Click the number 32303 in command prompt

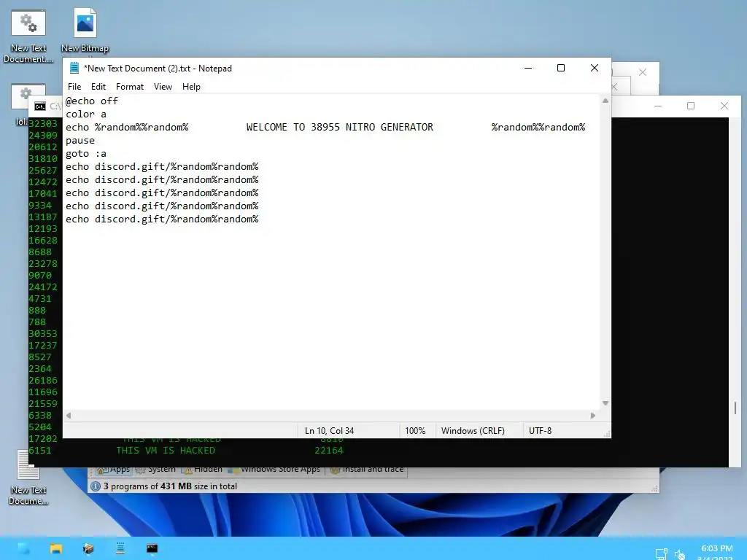(x=43, y=124)
